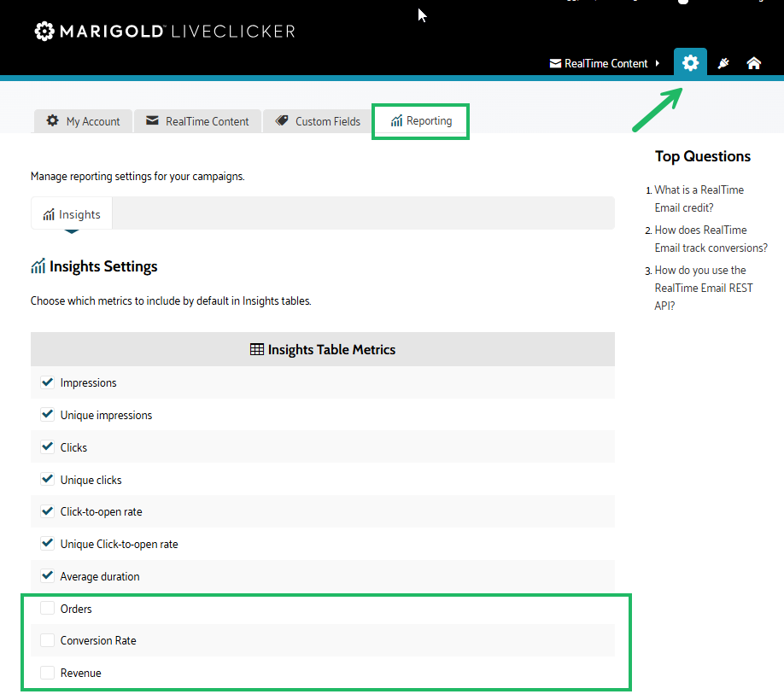Open the RealTime Content header dropdown

[605, 63]
